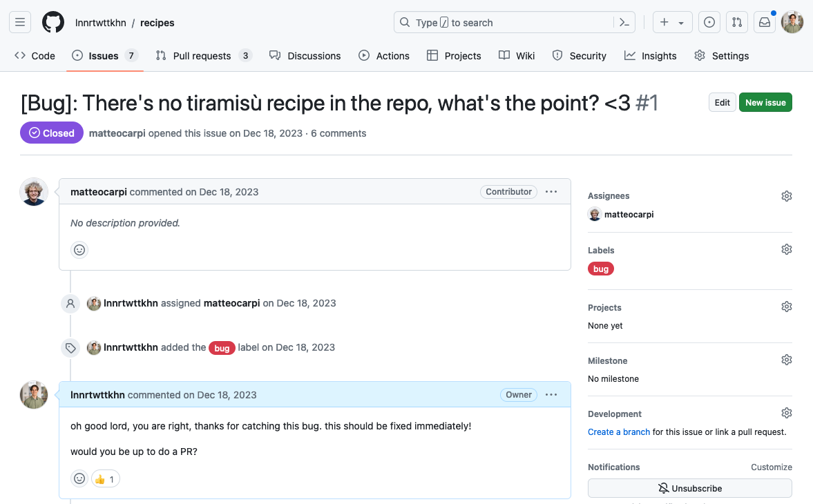Open options menu on matteocarpi's comment
This screenshot has width=813, height=504.
[x=551, y=192]
